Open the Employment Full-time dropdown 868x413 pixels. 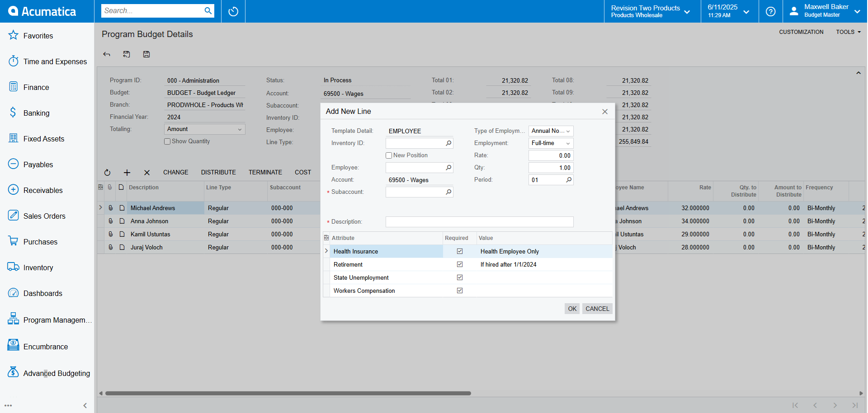[551, 143]
